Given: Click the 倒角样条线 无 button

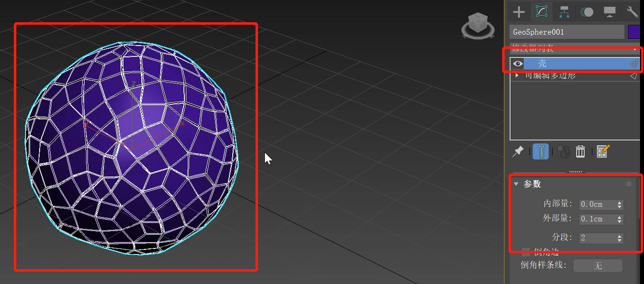Looking at the screenshot, I should (598, 266).
